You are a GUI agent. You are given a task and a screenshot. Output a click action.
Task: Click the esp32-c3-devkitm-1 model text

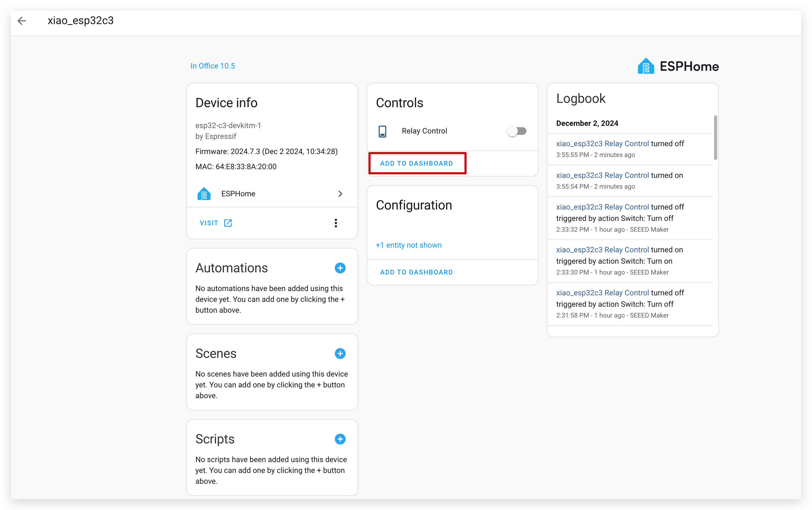(x=228, y=126)
